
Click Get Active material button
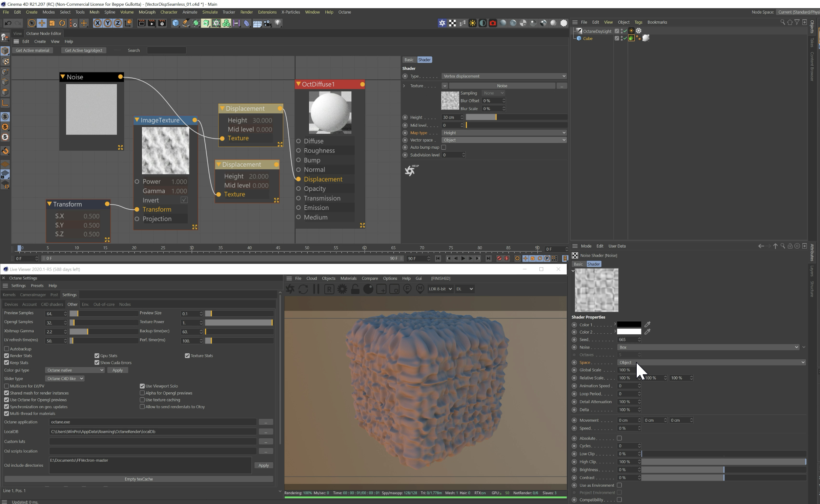pos(32,50)
